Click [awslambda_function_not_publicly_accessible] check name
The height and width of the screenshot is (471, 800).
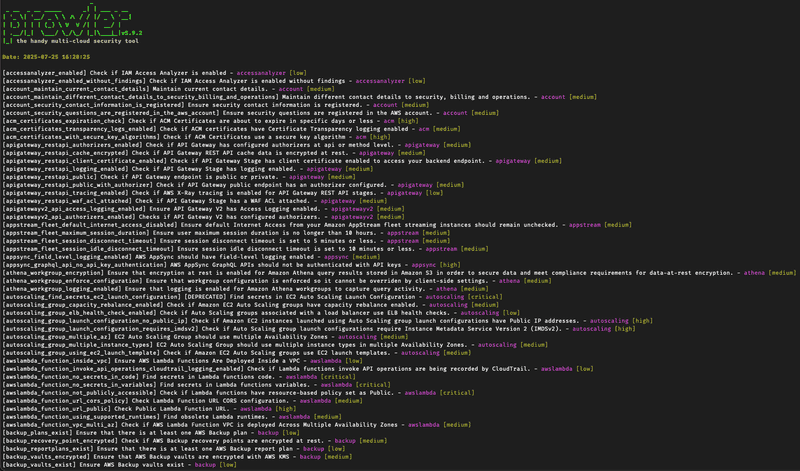pos(79,393)
